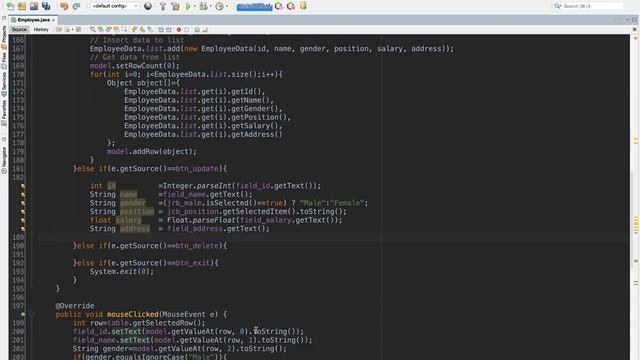
Task: Start Debug Project from toolbar
Action: (x=203, y=6)
